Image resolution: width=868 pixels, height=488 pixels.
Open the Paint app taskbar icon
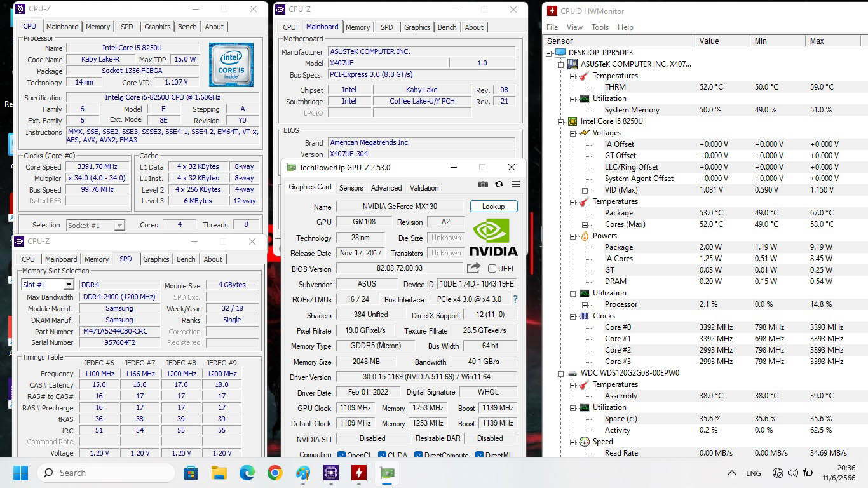(x=303, y=473)
